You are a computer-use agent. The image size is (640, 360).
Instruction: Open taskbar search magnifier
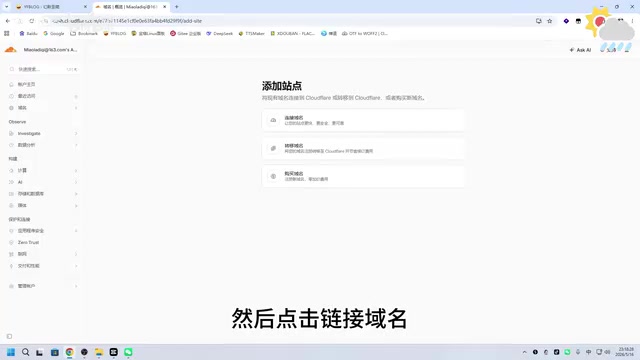[25, 352]
